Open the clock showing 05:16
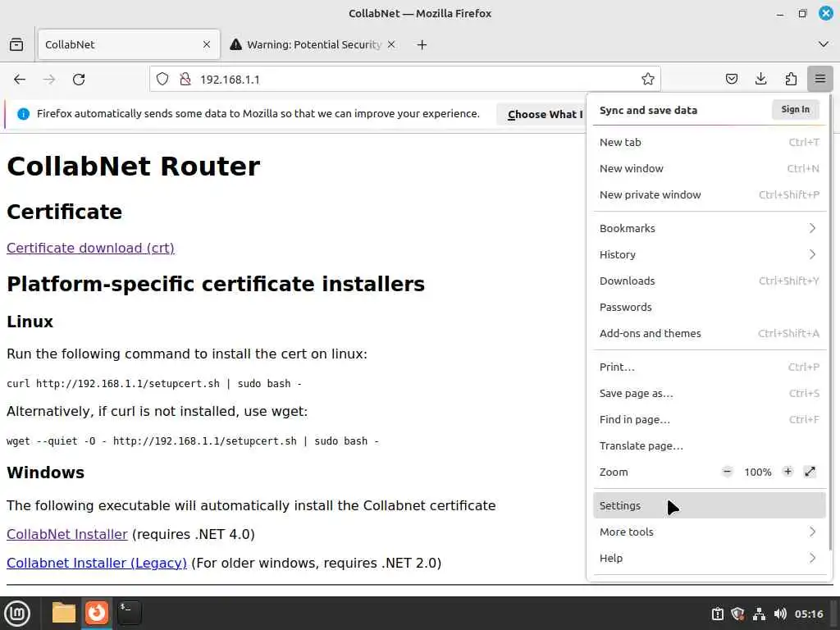840x630 pixels. coord(808,614)
